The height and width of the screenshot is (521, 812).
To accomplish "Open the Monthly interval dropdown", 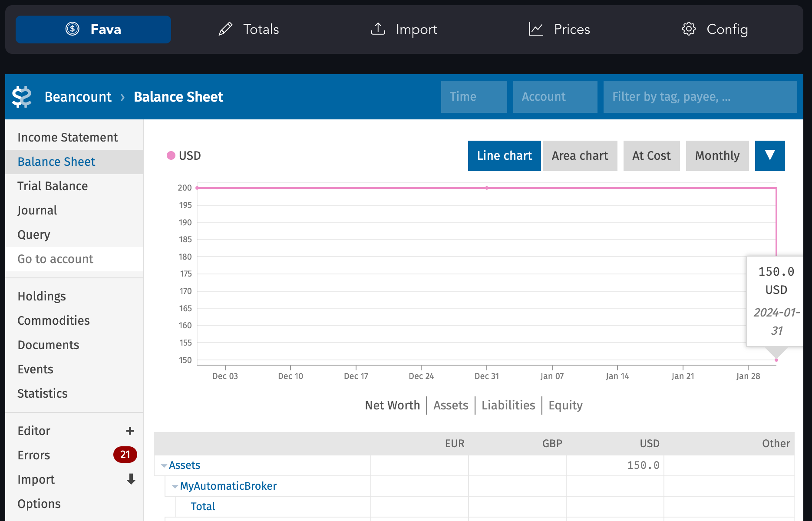I will coord(717,156).
